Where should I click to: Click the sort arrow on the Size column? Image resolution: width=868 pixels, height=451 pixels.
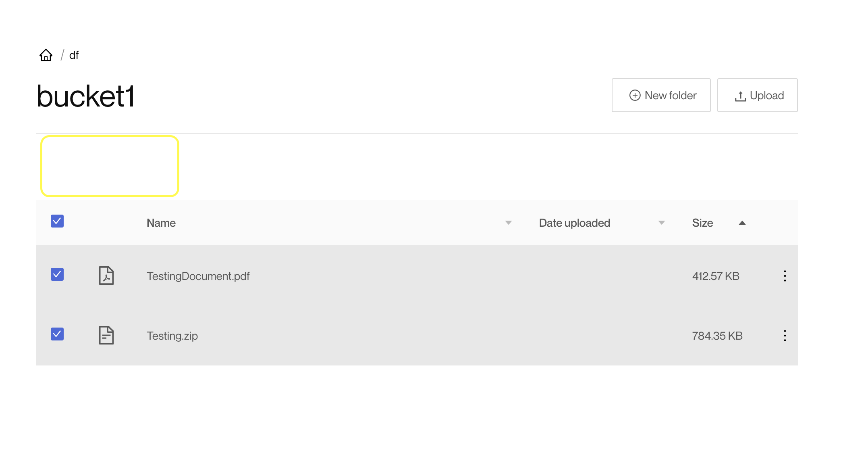(x=742, y=223)
